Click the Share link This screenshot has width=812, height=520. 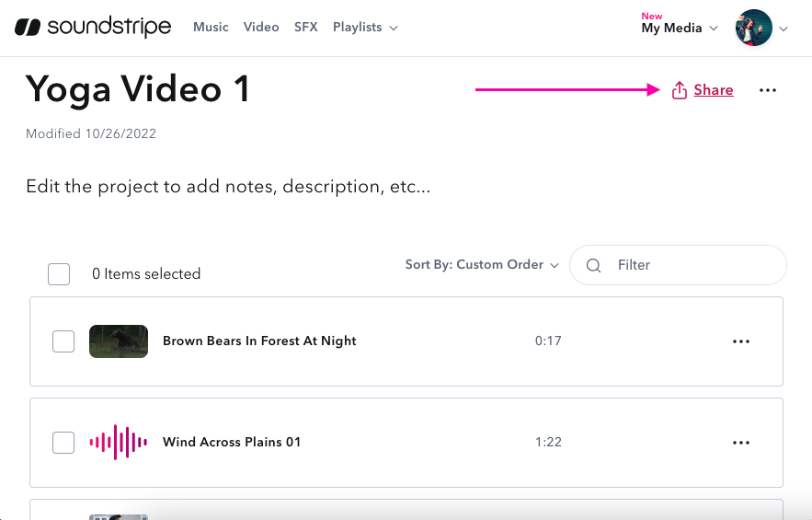coord(714,90)
